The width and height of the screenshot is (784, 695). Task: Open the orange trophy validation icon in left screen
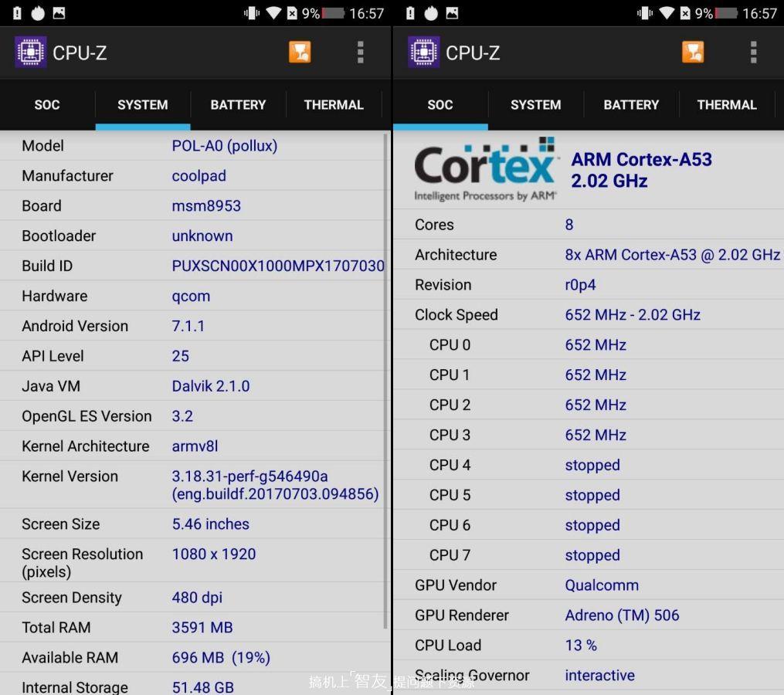pos(300,52)
